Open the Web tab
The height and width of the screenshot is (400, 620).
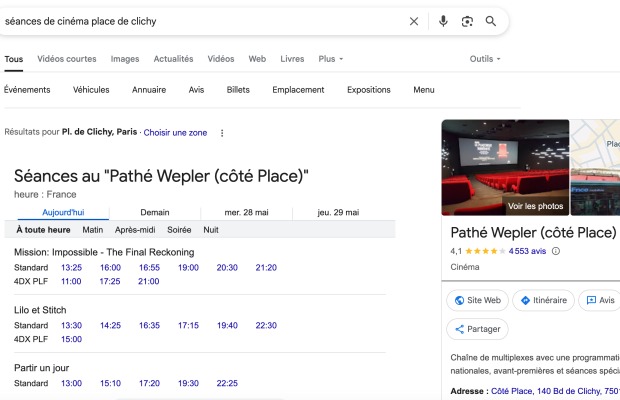click(257, 59)
